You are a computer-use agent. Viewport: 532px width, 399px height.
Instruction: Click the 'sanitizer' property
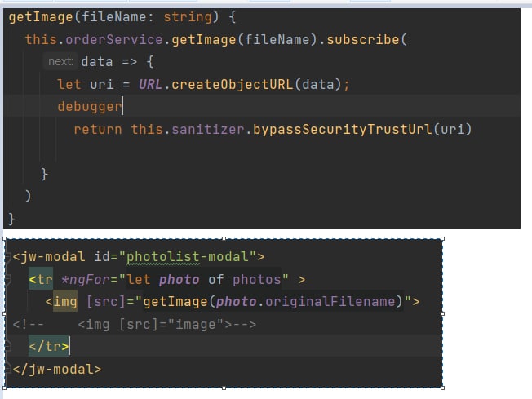pos(207,129)
